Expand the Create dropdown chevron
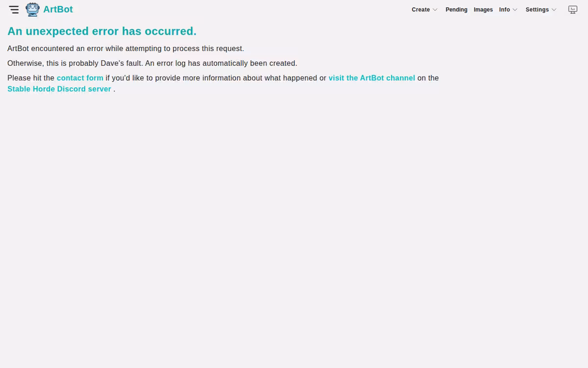588x368 pixels. 435,10
